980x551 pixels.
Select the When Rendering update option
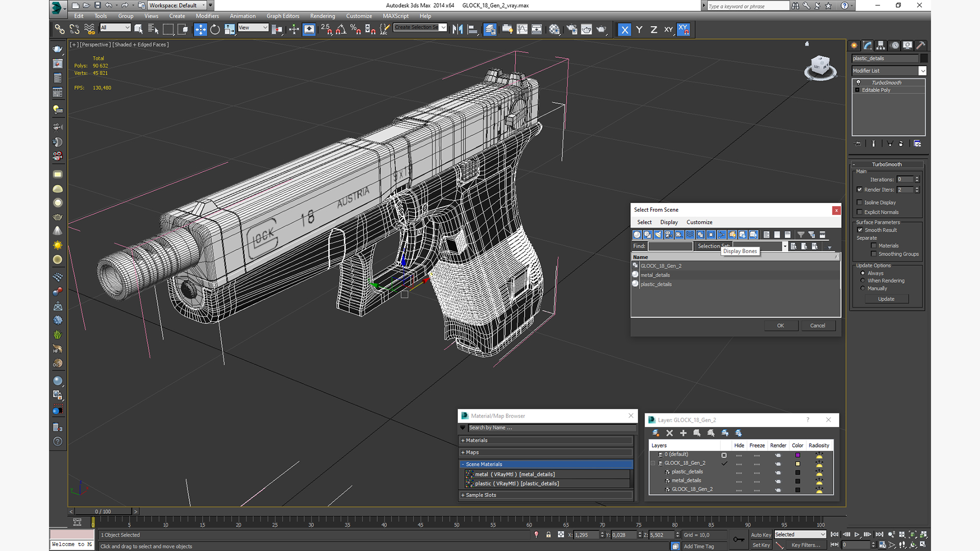coord(863,281)
